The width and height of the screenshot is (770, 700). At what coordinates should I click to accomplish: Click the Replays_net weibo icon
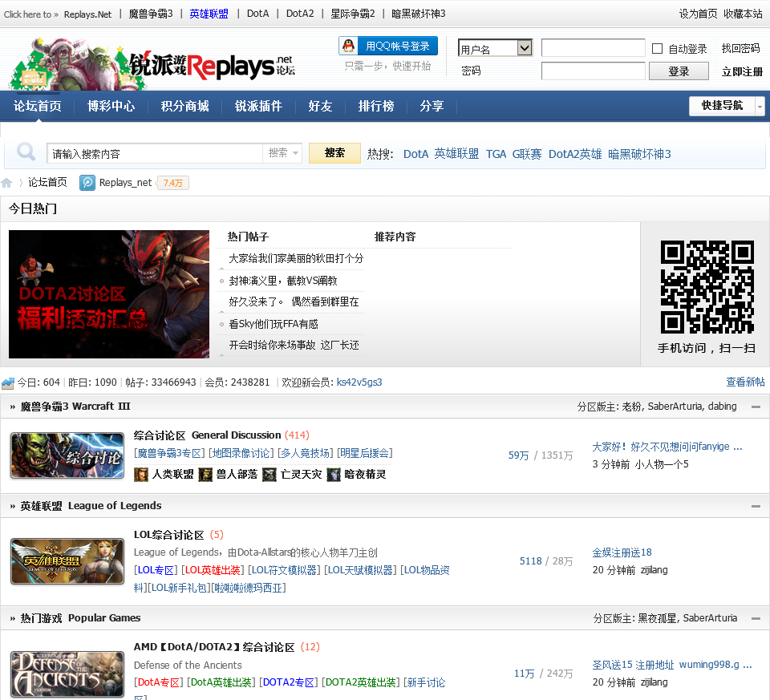pos(87,183)
